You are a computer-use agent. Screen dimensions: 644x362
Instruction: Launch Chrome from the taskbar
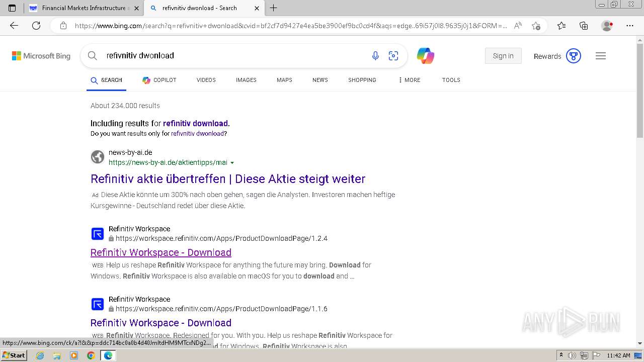[x=91, y=355]
